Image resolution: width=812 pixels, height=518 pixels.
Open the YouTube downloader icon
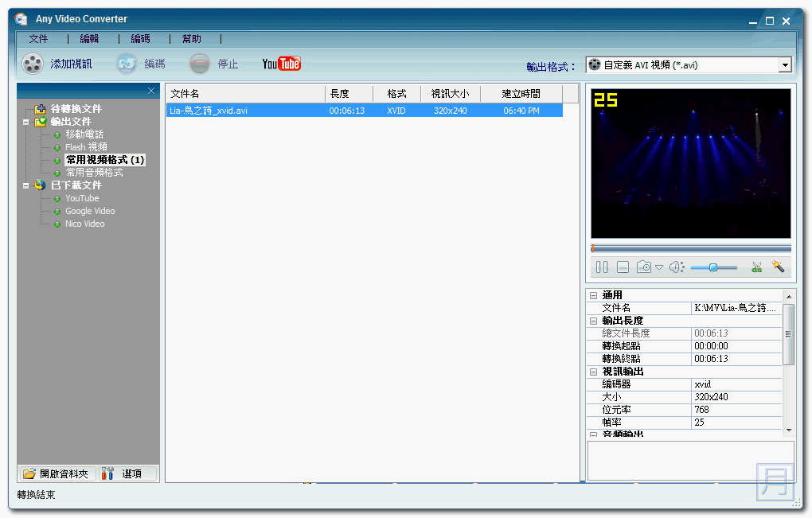coord(281,63)
